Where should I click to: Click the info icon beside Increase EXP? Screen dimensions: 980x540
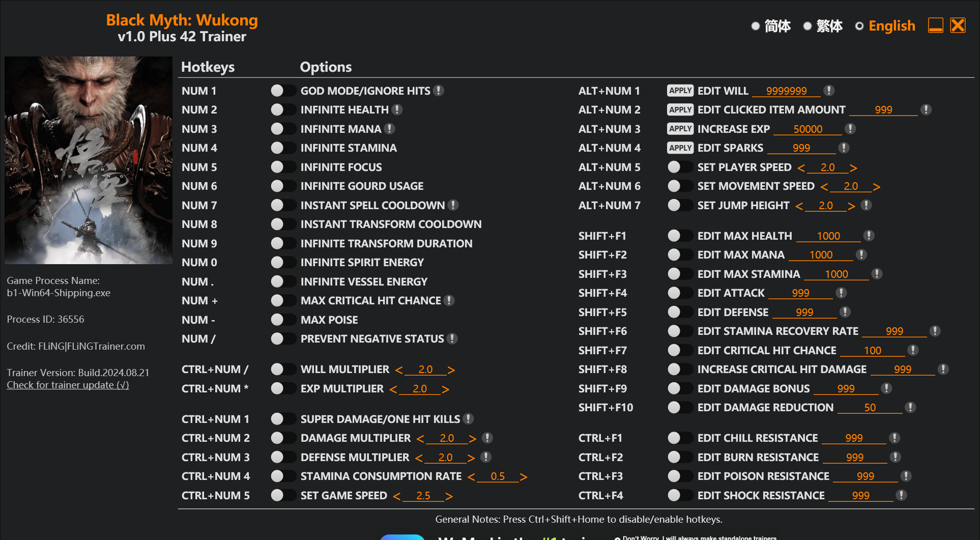pos(850,129)
